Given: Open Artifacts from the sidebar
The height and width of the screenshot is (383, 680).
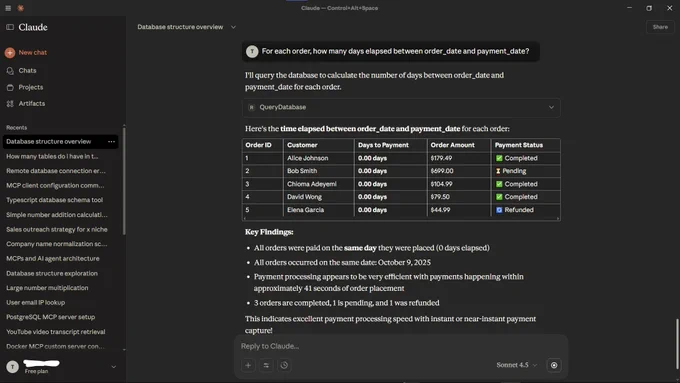Looking at the screenshot, I should [32, 104].
